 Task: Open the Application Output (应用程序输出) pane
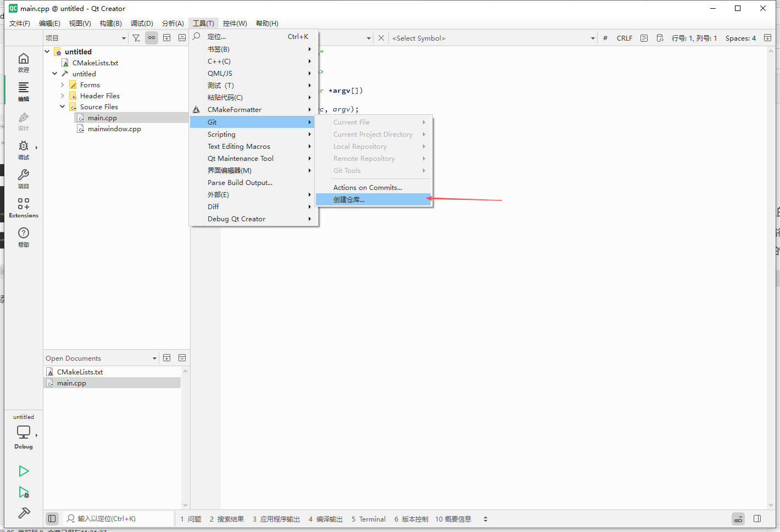pos(276,519)
